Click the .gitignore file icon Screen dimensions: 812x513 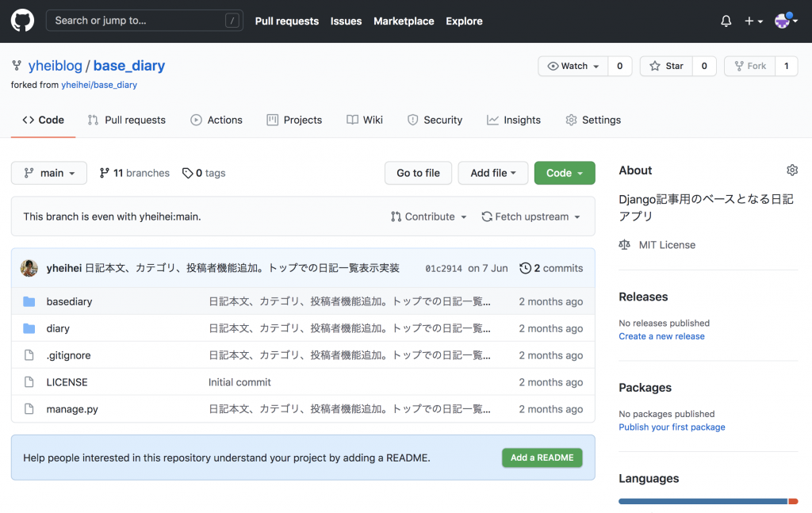point(29,355)
